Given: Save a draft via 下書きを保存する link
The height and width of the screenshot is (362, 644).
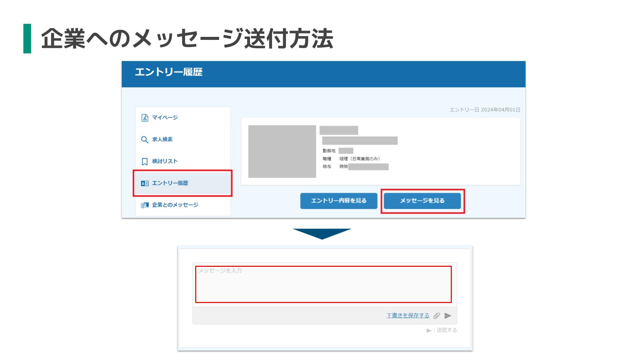Looking at the screenshot, I should 407,315.
